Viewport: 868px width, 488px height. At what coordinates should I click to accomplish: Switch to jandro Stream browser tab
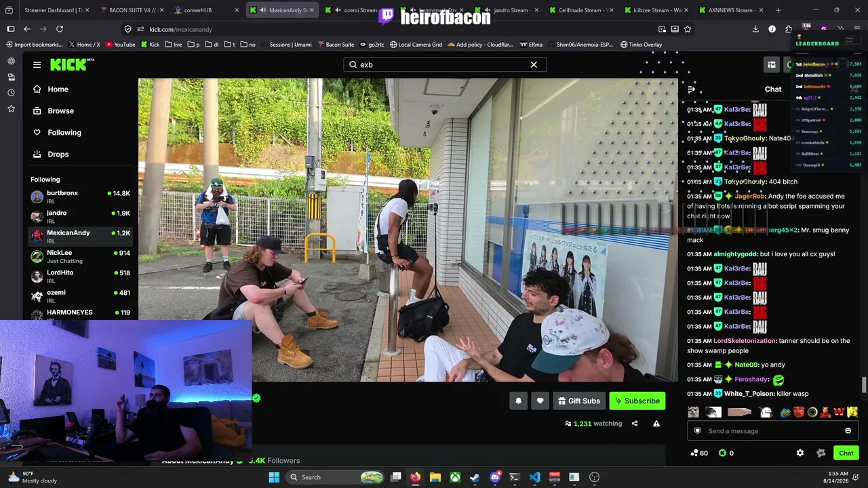(506, 10)
